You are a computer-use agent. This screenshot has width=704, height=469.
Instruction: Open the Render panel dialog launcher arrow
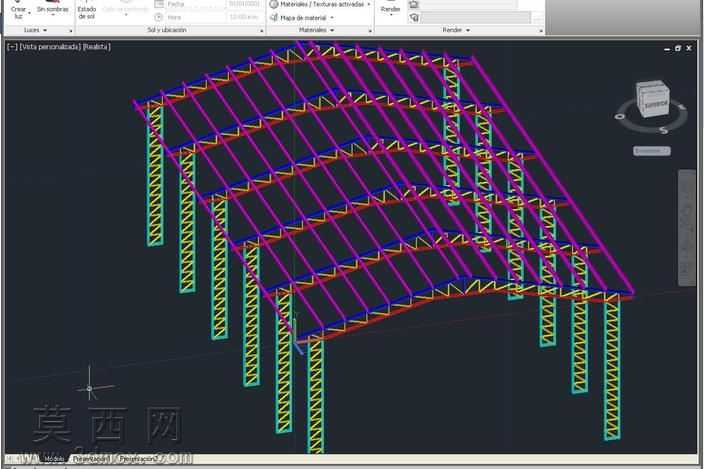[x=541, y=31]
